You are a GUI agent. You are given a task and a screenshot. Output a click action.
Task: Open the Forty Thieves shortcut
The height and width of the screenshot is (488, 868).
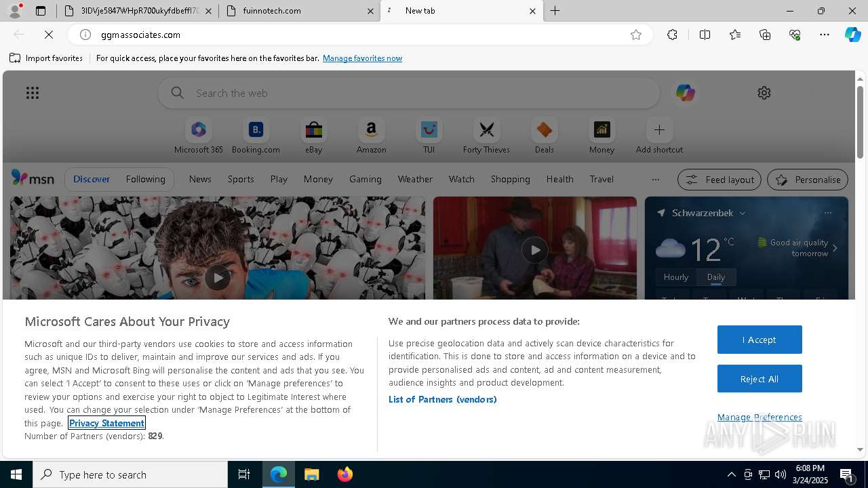[486, 136]
